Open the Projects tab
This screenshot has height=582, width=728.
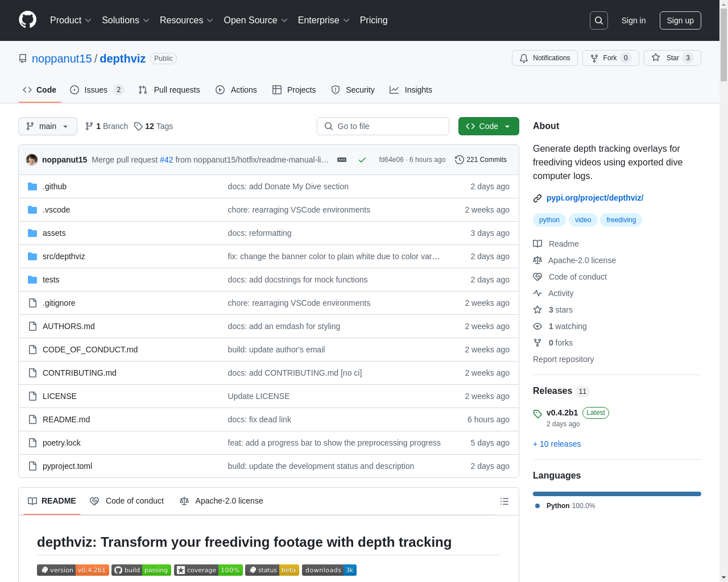(294, 90)
